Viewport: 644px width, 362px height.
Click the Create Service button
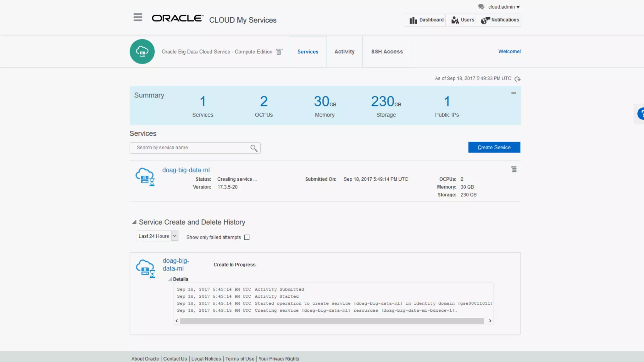tap(494, 147)
